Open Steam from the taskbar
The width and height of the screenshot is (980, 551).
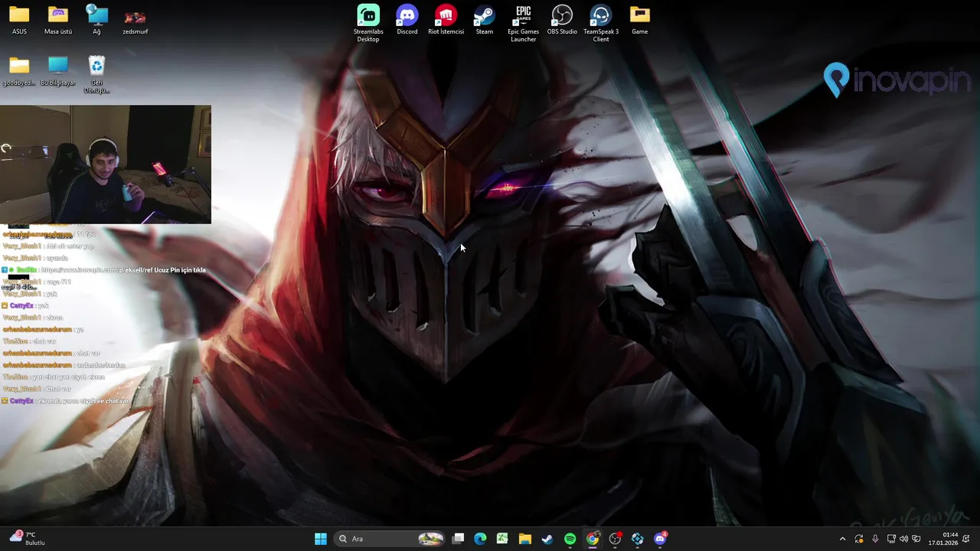click(547, 539)
